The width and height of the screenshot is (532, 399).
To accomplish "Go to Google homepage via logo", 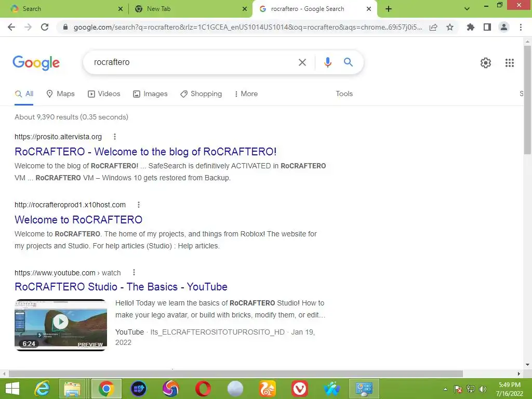I will pyautogui.click(x=36, y=63).
